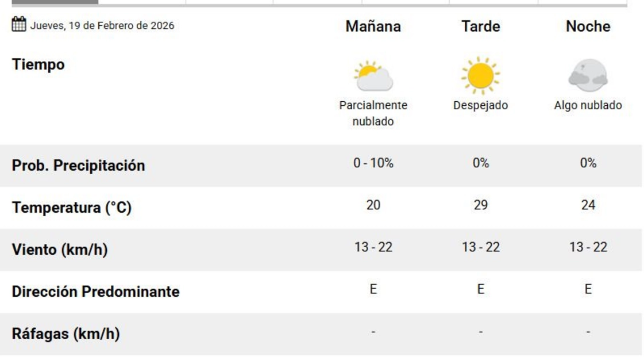This screenshot has height=364, width=644.
Task: Click the partly cloudy sun icon for Mañana
Action: click(x=373, y=76)
